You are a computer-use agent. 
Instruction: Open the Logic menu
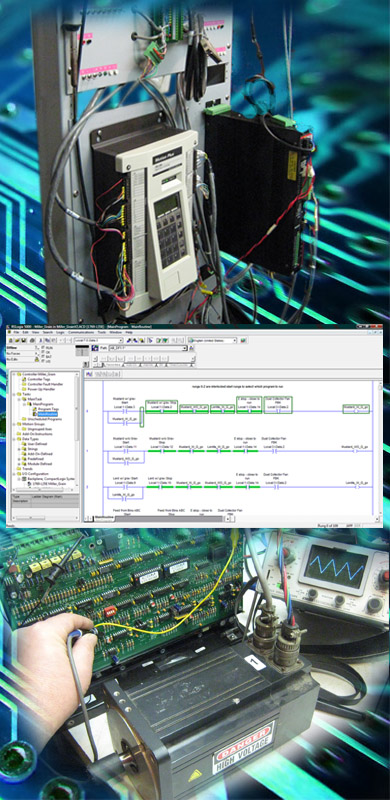point(60,332)
